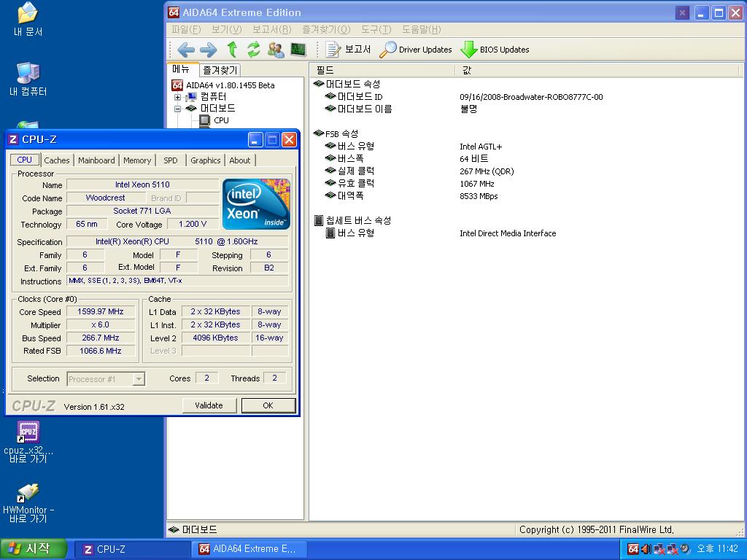Click the clock showing 오후 11:42
This screenshot has width=747, height=560.
(x=717, y=549)
